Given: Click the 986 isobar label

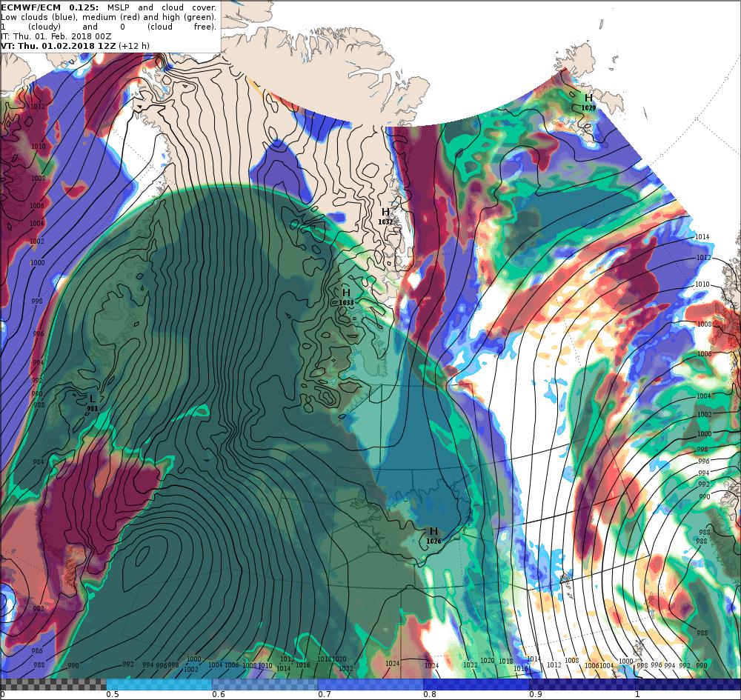Looking at the screenshot, I should point(37,650).
